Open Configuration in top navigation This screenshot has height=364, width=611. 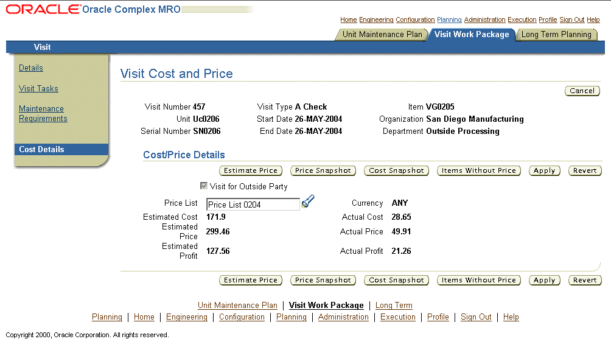[415, 19]
